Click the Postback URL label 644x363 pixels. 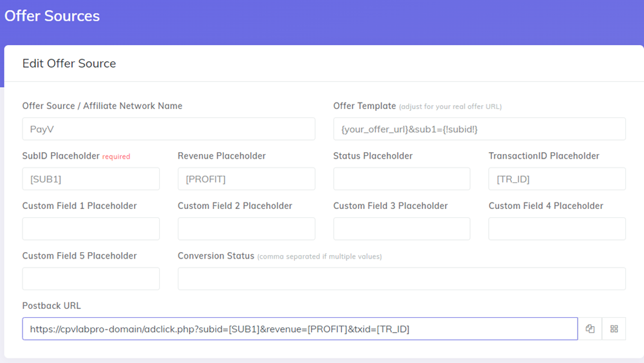pyautogui.click(x=52, y=306)
